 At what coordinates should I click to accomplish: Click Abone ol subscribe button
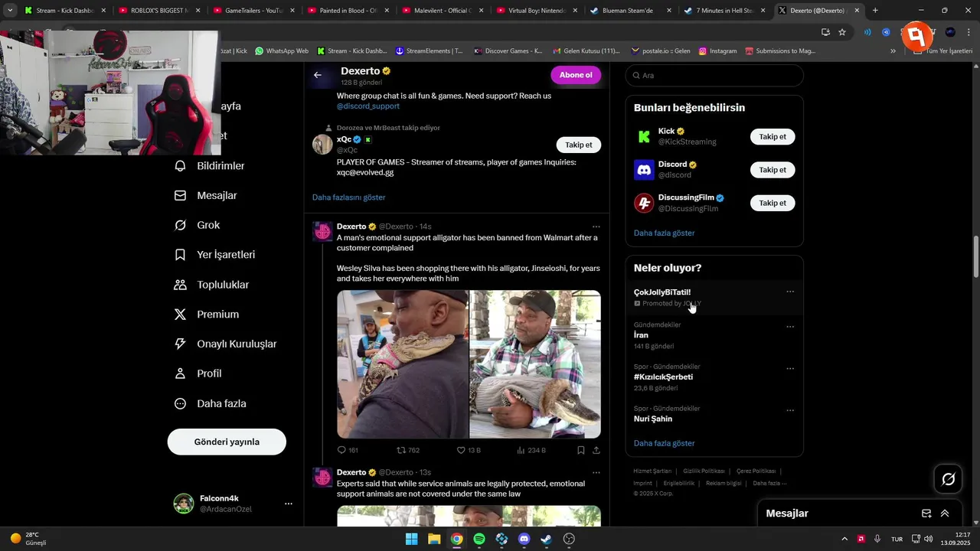point(576,75)
